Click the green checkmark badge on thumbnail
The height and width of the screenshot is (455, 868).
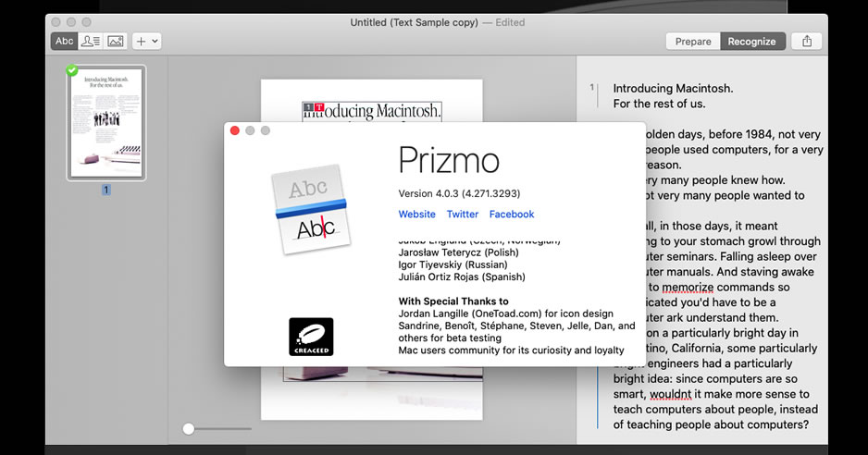71,69
